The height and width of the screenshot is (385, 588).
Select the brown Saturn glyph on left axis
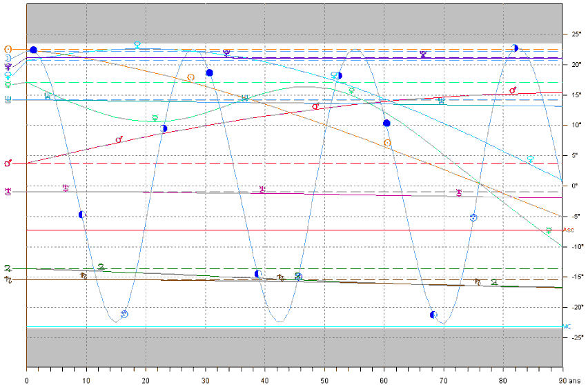click(x=8, y=279)
